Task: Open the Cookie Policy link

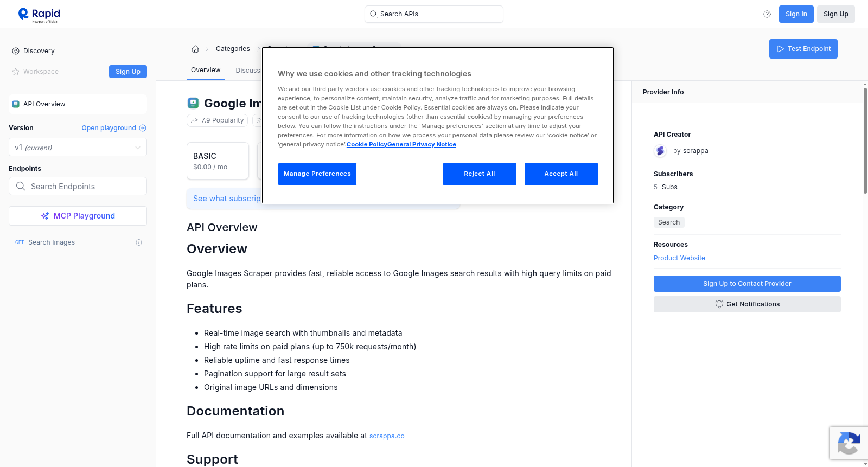Action: [367, 144]
